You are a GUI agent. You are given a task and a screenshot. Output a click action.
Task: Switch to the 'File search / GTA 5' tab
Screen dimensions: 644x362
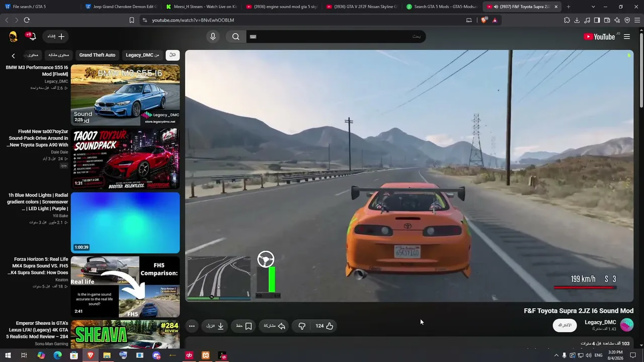click(x=40, y=7)
